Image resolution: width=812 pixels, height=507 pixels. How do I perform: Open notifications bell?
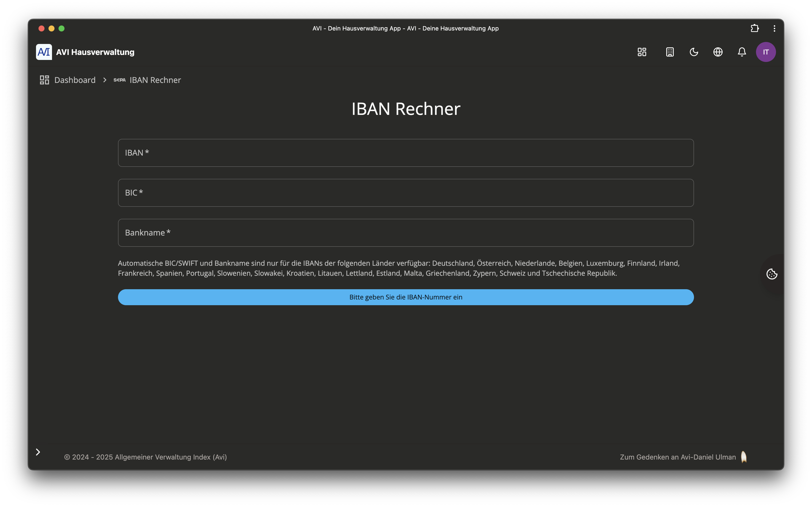pyautogui.click(x=741, y=52)
